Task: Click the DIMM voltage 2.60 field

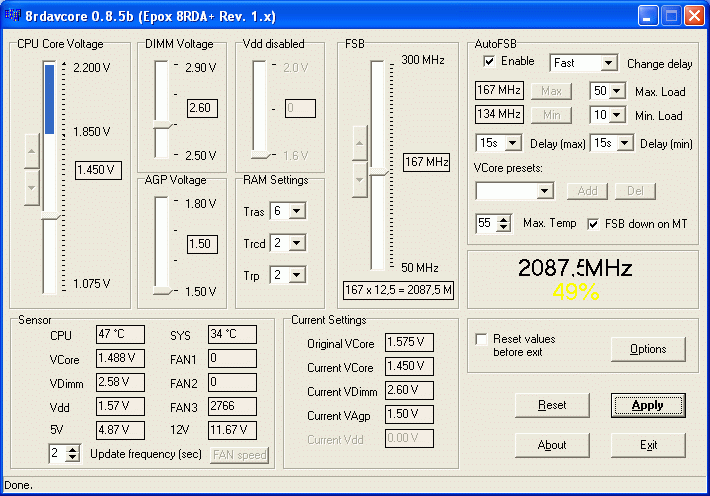Action: 202,109
